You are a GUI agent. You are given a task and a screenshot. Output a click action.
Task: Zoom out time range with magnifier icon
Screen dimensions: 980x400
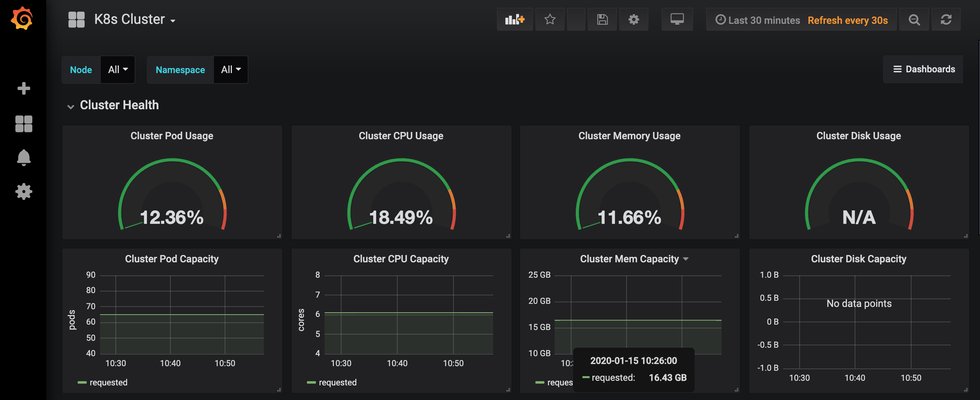tap(914, 20)
